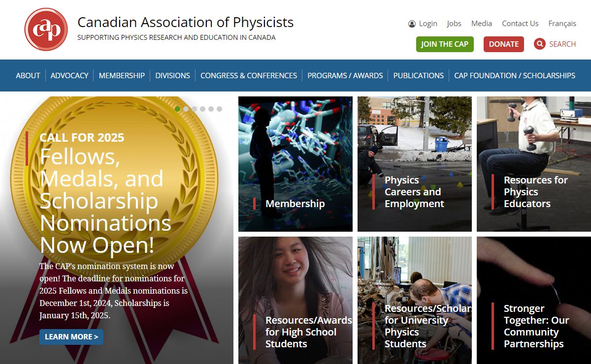Open the PUBLICATIONS menu
Screen dimensions: 591x364
(x=419, y=75)
